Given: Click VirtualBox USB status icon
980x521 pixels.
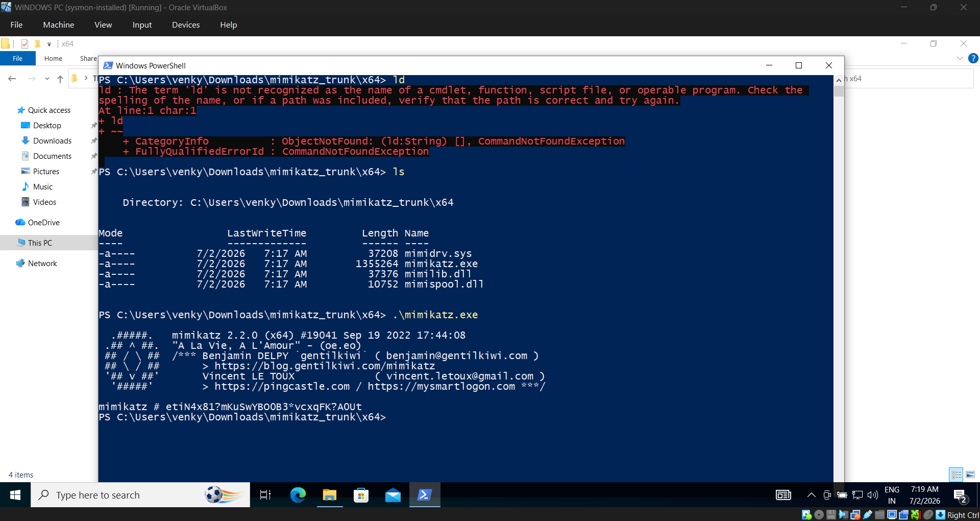Looking at the screenshot, I should click(x=868, y=515).
